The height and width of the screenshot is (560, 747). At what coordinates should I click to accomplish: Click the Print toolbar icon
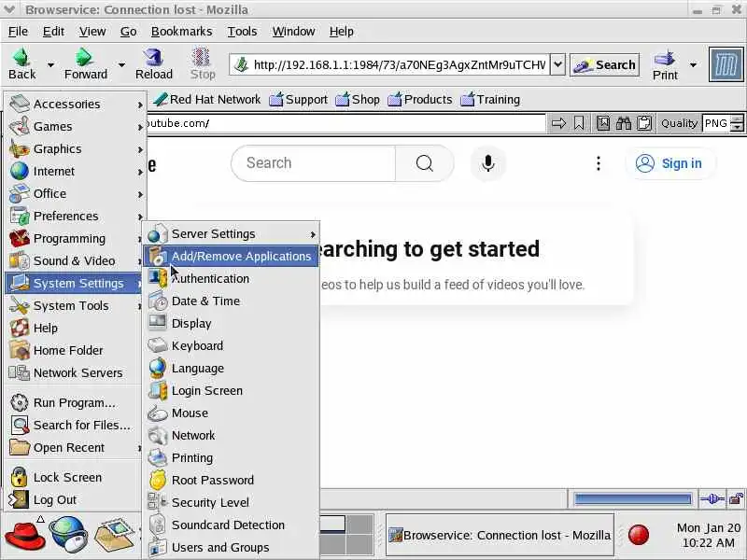tap(665, 59)
